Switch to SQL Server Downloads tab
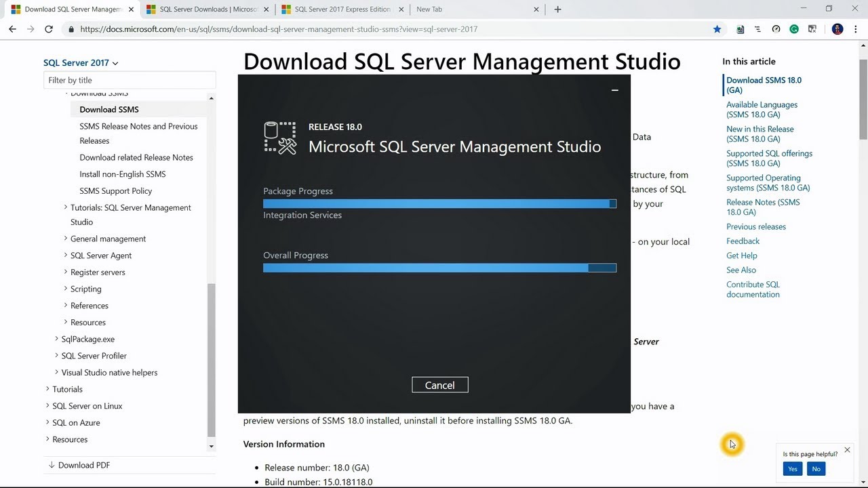This screenshot has width=868, height=488. click(x=203, y=9)
